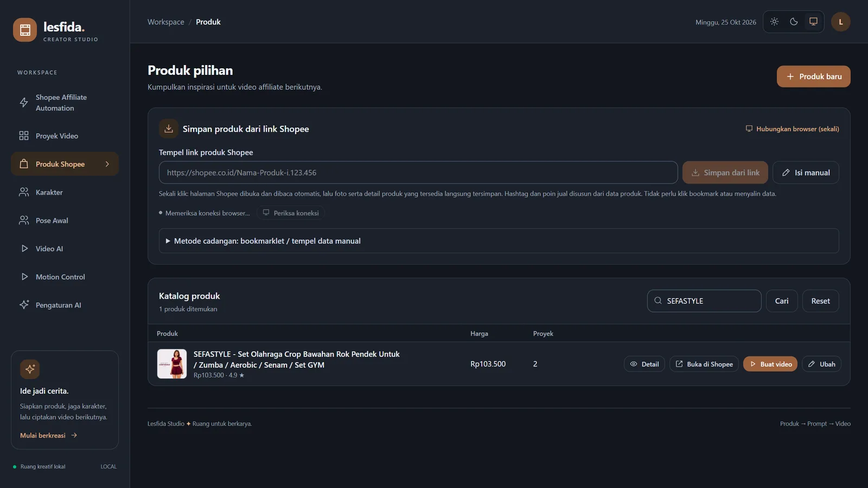
Task: Open Shopee Affiliate Automation in sidebar
Action: (x=65, y=102)
